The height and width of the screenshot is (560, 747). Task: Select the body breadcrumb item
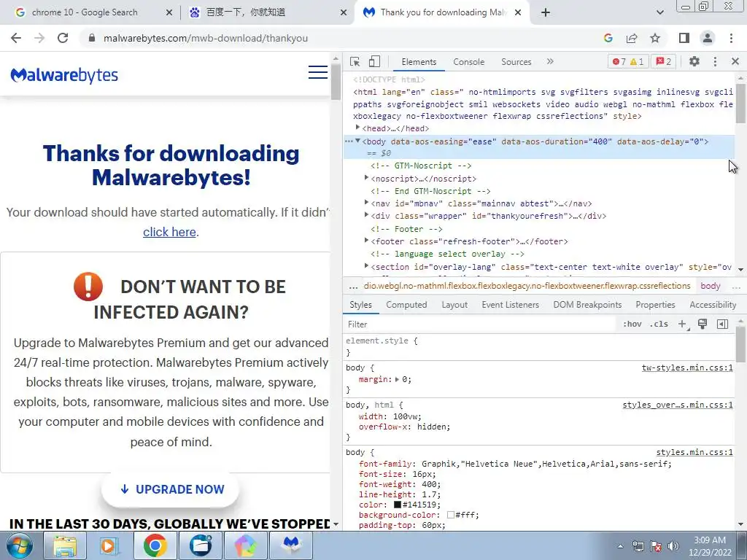[x=711, y=286]
